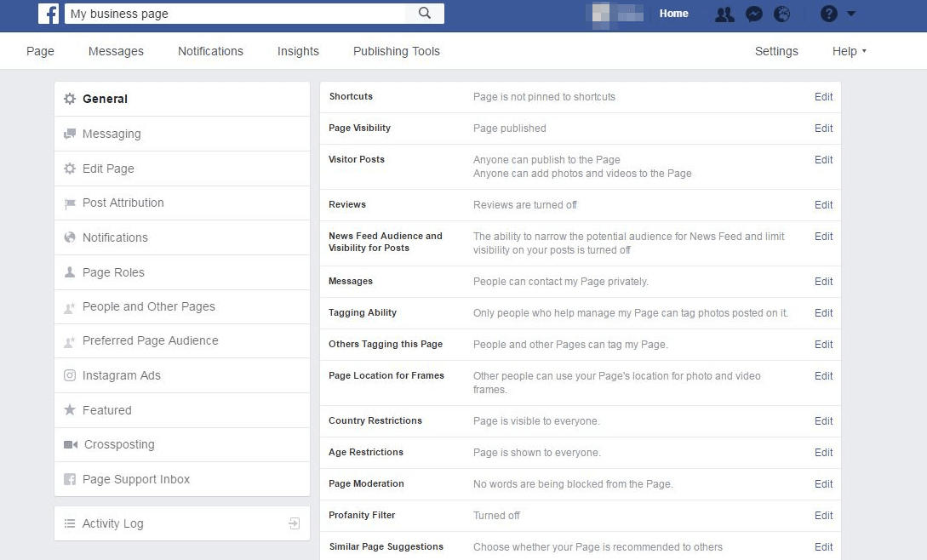This screenshot has width=927, height=560.
Task: Open the Publishing Tools tab
Action: [396, 51]
